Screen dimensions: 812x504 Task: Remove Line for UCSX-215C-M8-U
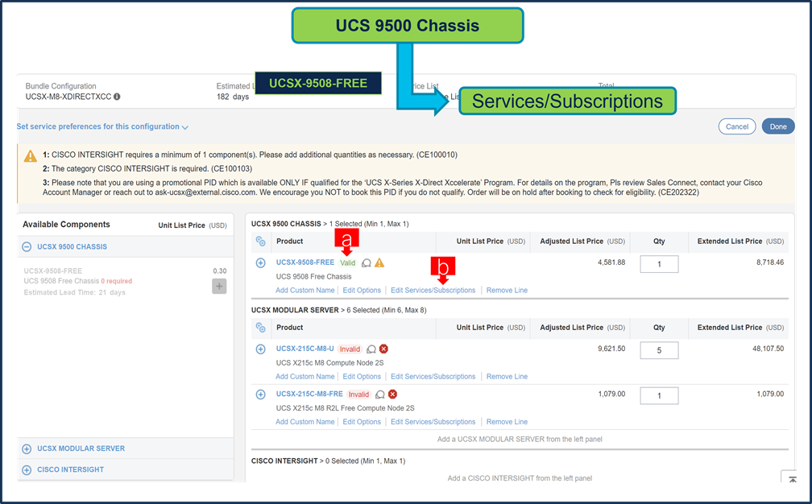pos(507,377)
